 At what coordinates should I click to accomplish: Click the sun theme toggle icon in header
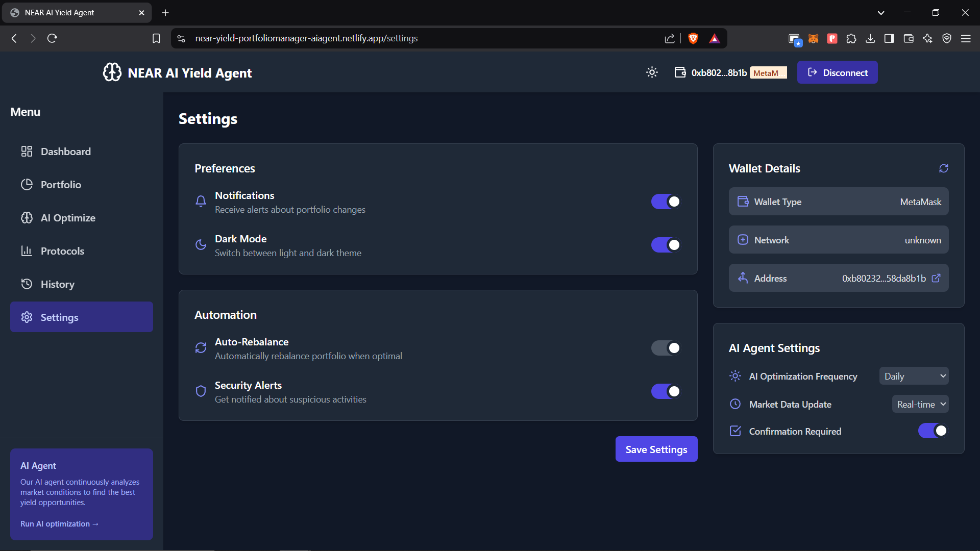(x=652, y=72)
